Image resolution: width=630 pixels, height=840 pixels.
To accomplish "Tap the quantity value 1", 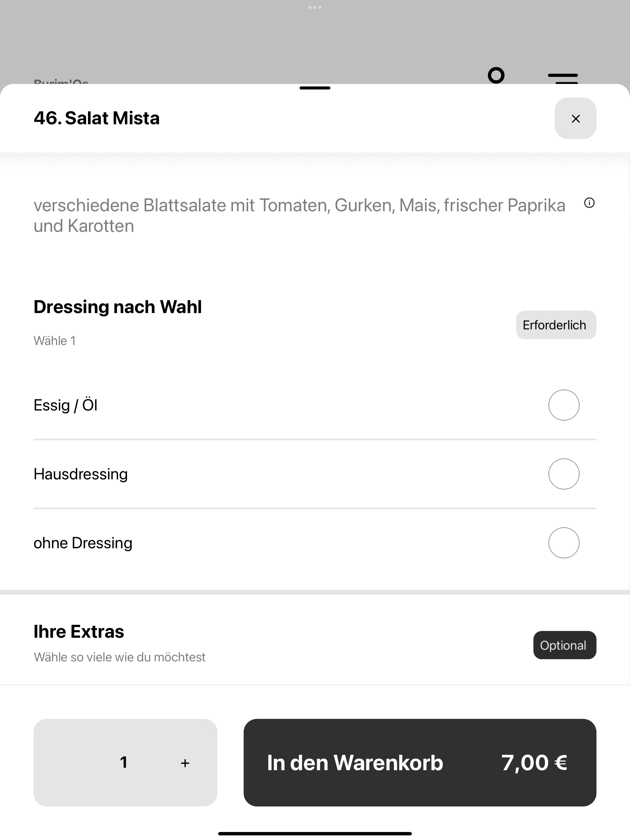I will [x=123, y=763].
